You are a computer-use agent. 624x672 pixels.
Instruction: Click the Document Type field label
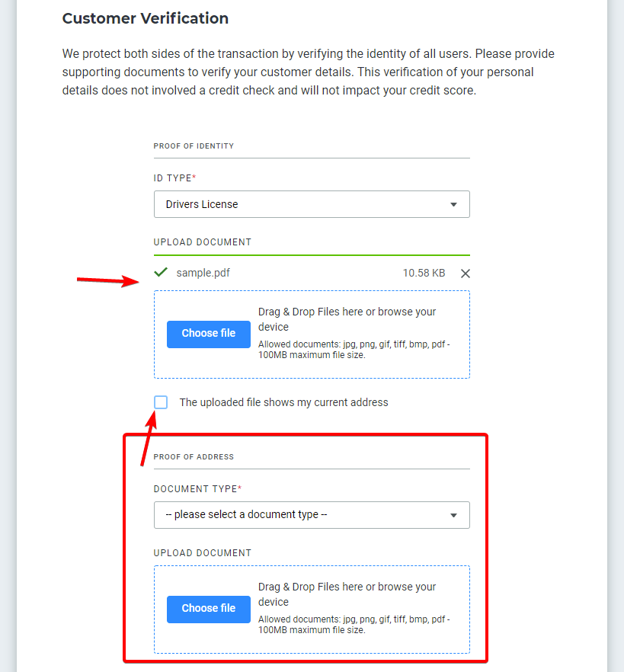pos(197,489)
